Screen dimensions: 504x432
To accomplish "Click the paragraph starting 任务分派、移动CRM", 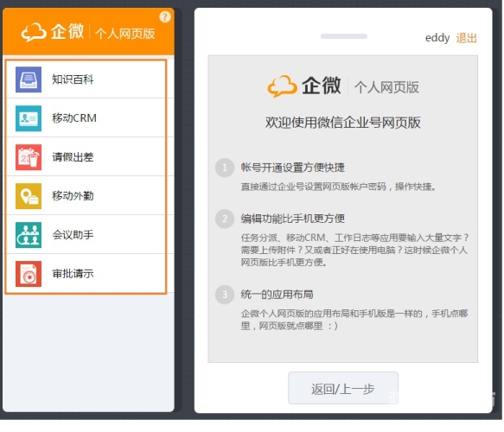I will (354, 250).
